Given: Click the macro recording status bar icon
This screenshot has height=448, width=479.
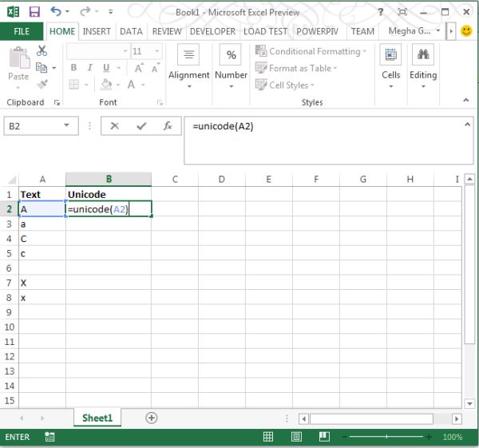Looking at the screenshot, I should (x=49, y=437).
